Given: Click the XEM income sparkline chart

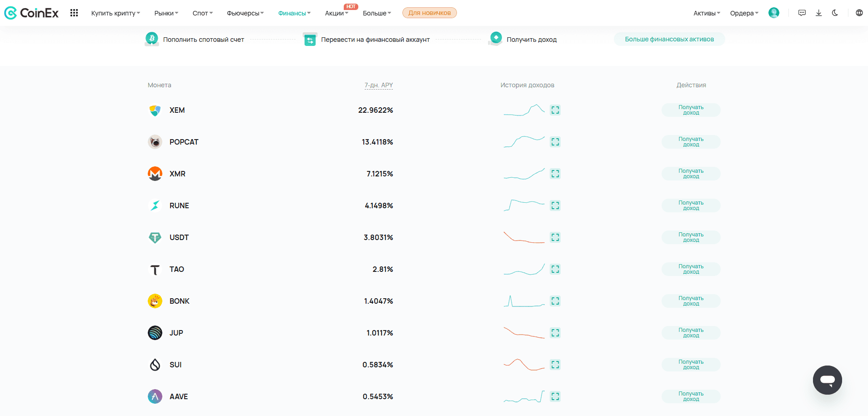Looking at the screenshot, I should pos(524,110).
